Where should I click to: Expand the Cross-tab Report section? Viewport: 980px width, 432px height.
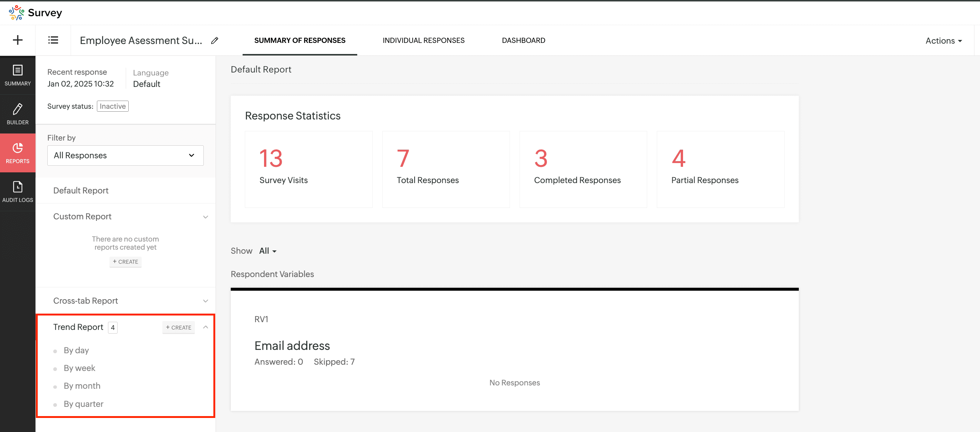206,301
